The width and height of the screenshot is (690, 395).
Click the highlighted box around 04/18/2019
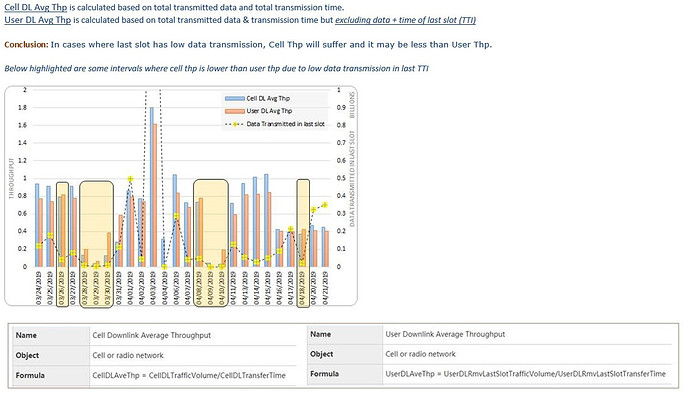303,243
